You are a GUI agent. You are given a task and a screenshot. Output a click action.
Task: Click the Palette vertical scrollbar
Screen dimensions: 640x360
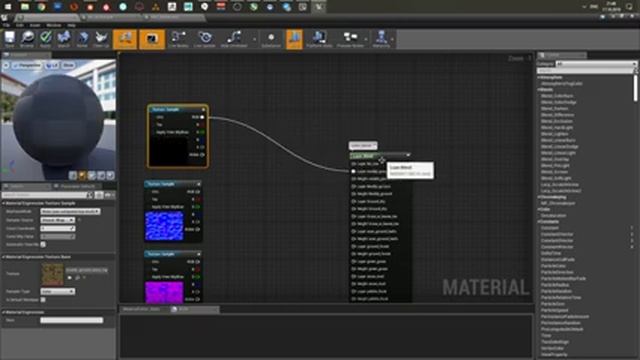635,89
